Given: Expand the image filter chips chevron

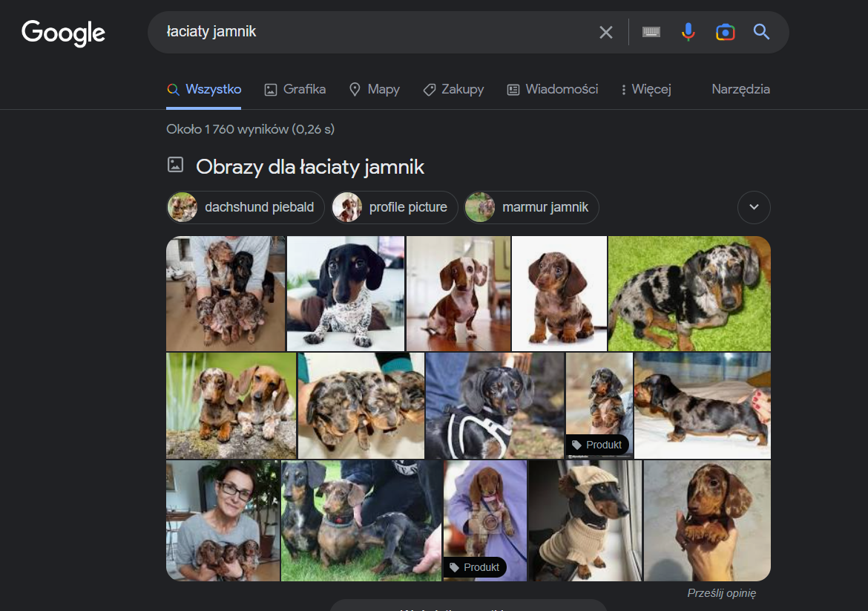Looking at the screenshot, I should (x=754, y=207).
